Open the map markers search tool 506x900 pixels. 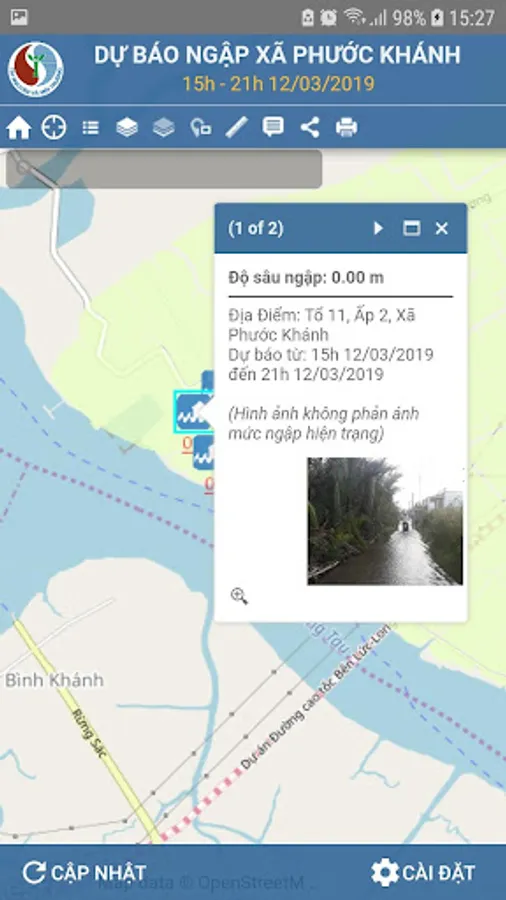click(x=200, y=127)
